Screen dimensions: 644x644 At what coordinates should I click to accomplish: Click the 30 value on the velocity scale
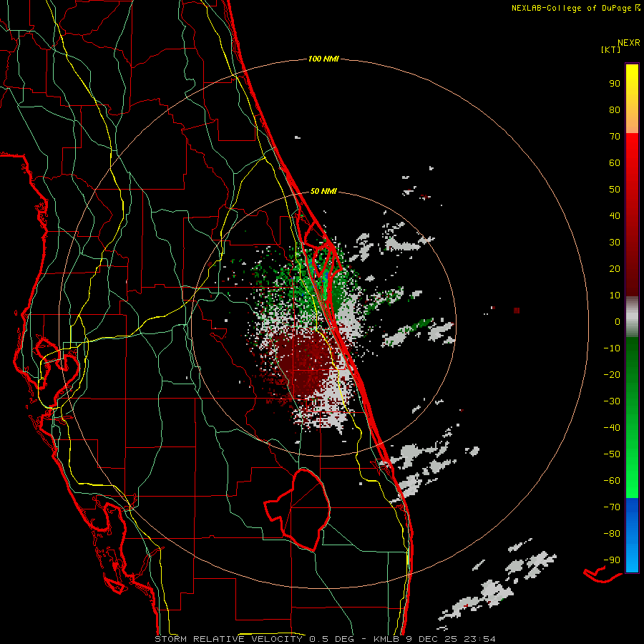615,243
